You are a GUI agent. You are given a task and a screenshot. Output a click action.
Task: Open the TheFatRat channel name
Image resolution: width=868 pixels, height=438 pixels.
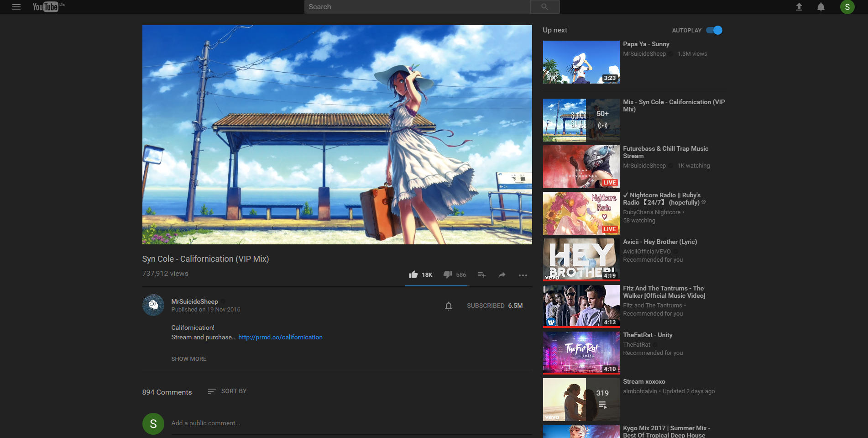[x=637, y=345]
